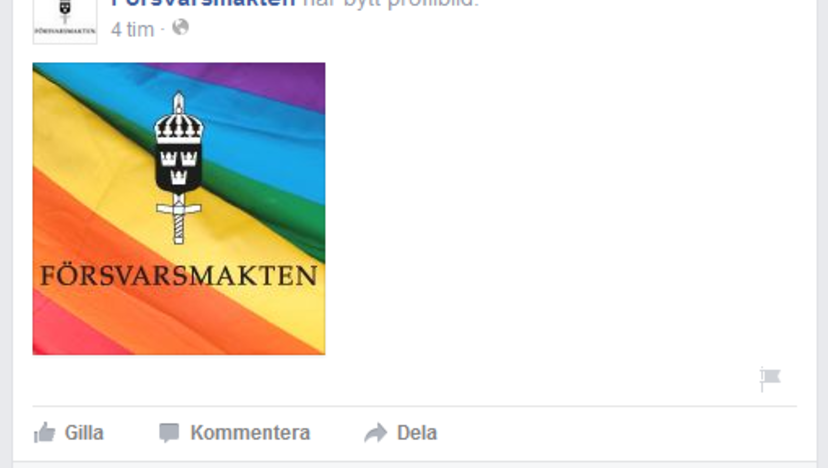Open the small Försvarsmakten page avatar
Image resolution: width=828 pixels, height=468 pixels.
click(65, 21)
